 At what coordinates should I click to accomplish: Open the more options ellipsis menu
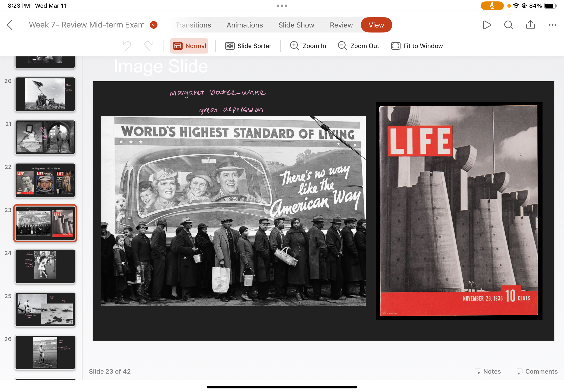click(x=552, y=25)
